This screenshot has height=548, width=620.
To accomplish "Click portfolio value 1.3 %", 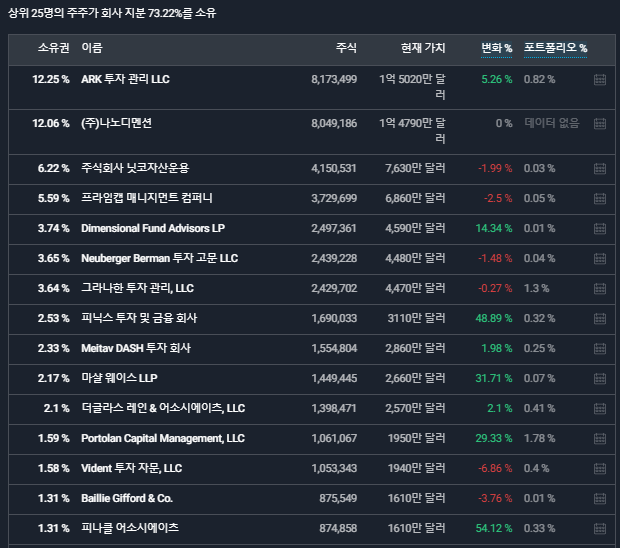I will 537,288.
